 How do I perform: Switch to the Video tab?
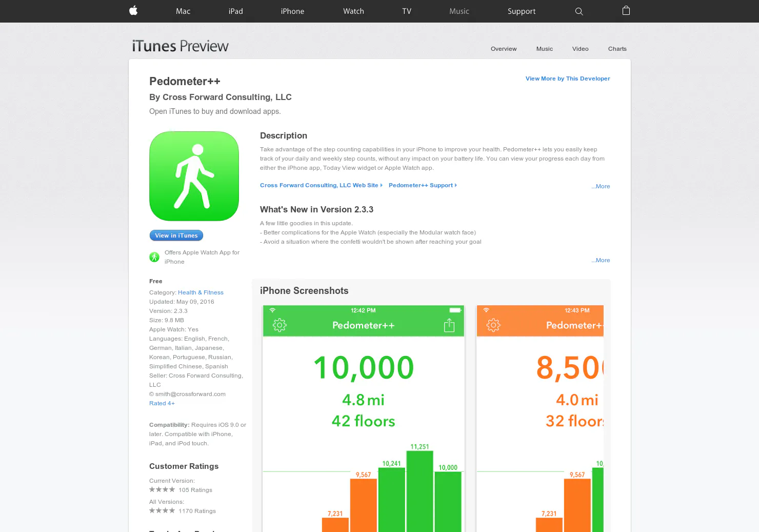[x=581, y=49]
